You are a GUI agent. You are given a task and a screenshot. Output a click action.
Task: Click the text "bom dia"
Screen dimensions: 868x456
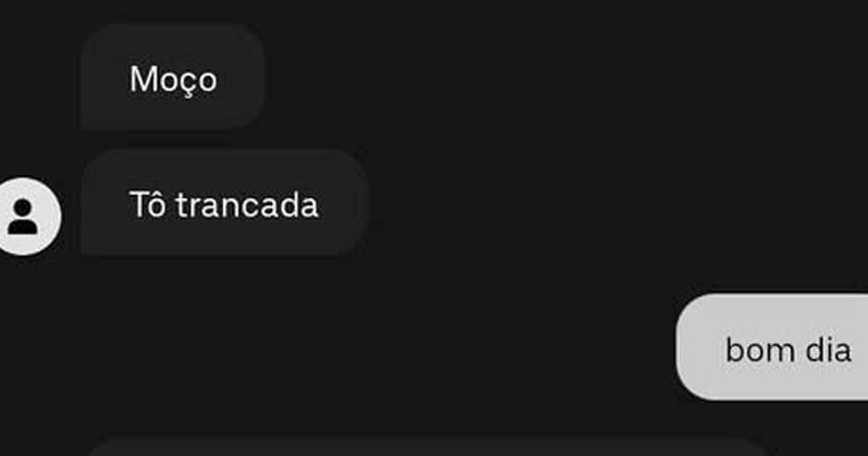coord(788,350)
